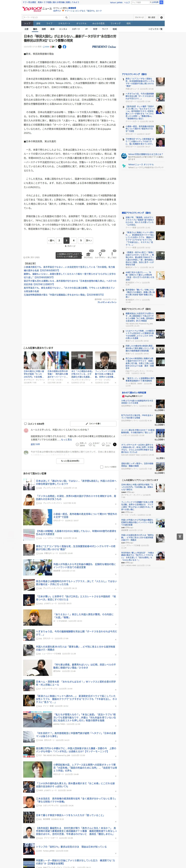The height and width of the screenshot is (868, 186).
Task: Click the 学びがある graduation cap reaction
Action: (88, 254)
